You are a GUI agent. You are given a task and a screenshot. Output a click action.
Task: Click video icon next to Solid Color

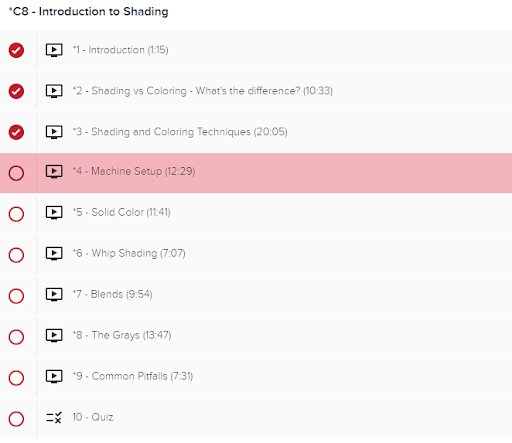click(54, 213)
